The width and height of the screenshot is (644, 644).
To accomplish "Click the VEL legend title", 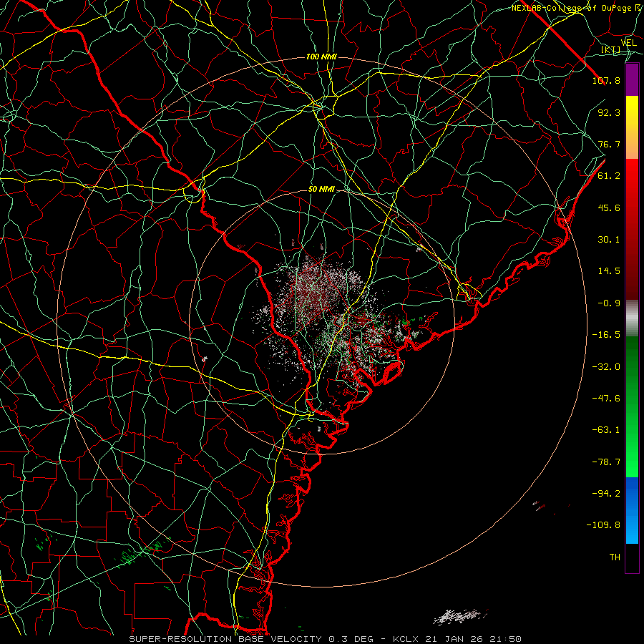I will [629, 43].
